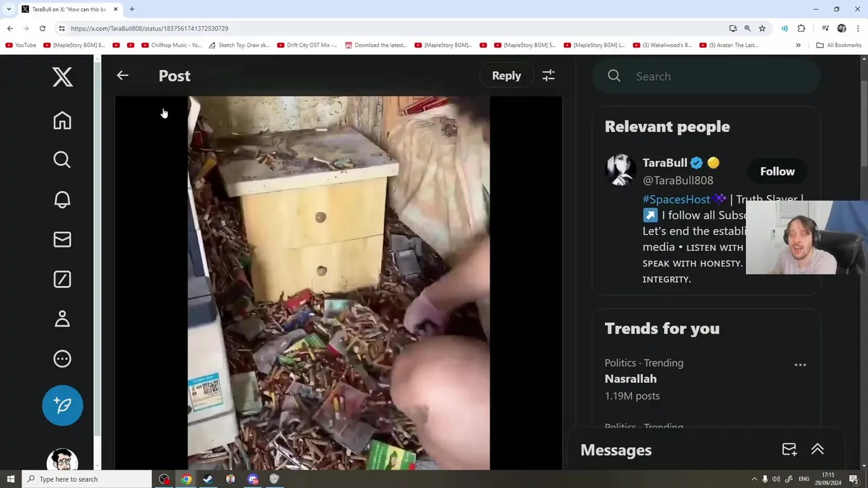This screenshot has width=868, height=488.
Task: Expand the Messages drawer
Action: [x=817, y=449]
